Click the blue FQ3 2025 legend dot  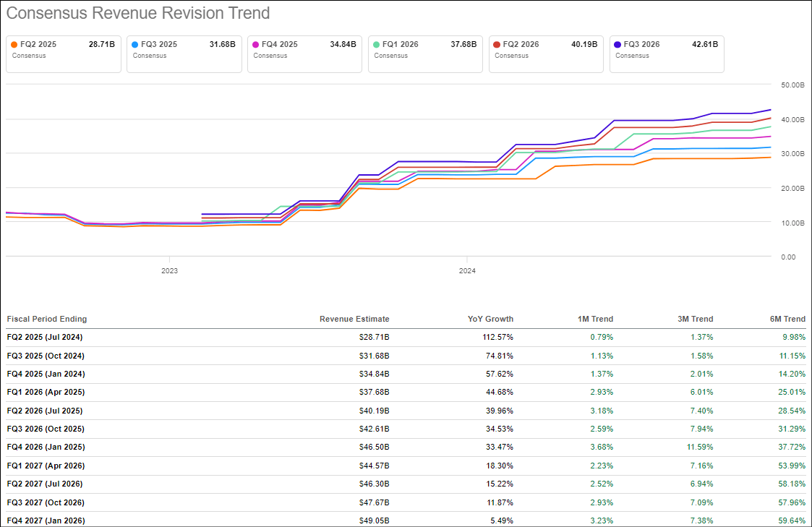(x=135, y=44)
